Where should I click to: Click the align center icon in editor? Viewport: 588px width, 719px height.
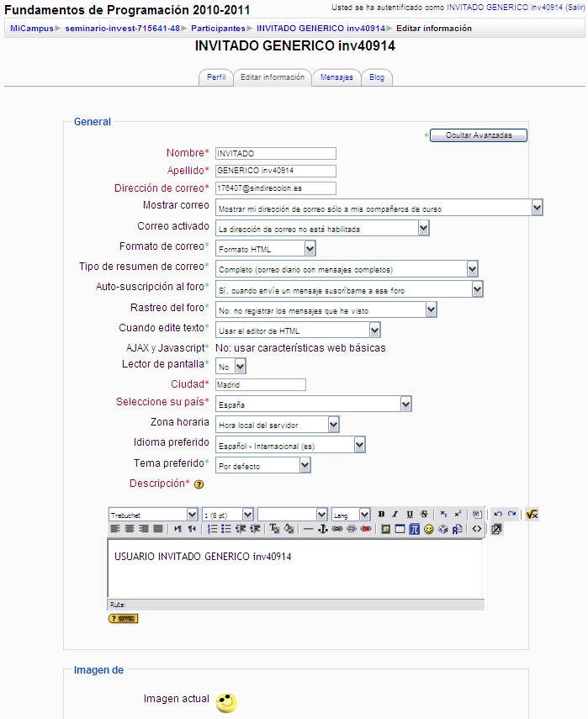click(129, 529)
